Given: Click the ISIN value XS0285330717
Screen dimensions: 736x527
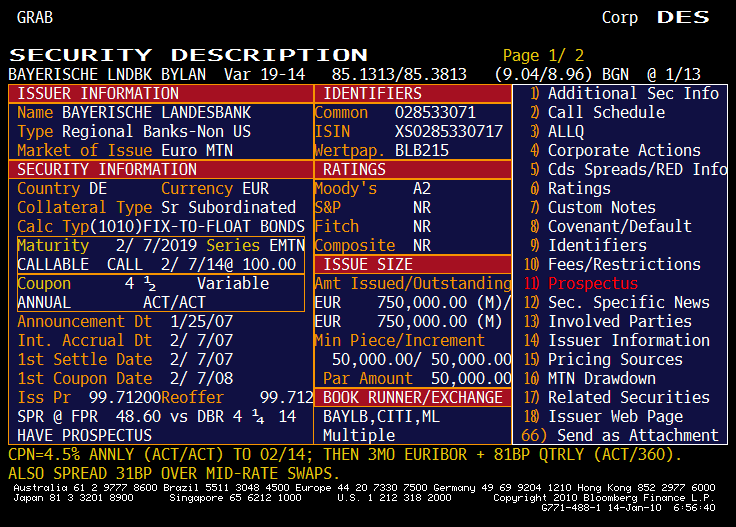Looking at the screenshot, I should (x=448, y=131).
